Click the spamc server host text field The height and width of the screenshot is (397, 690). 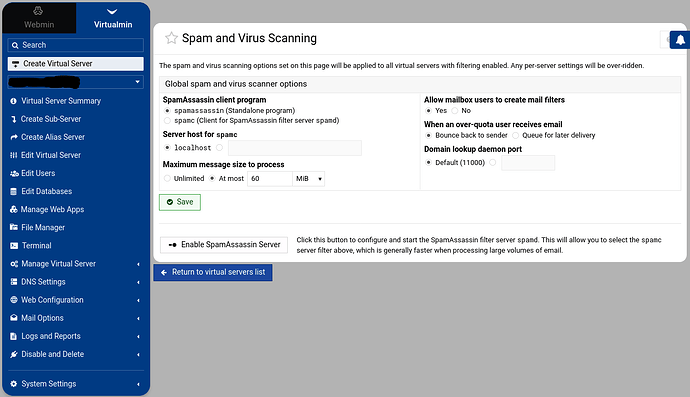click(295, 148)
